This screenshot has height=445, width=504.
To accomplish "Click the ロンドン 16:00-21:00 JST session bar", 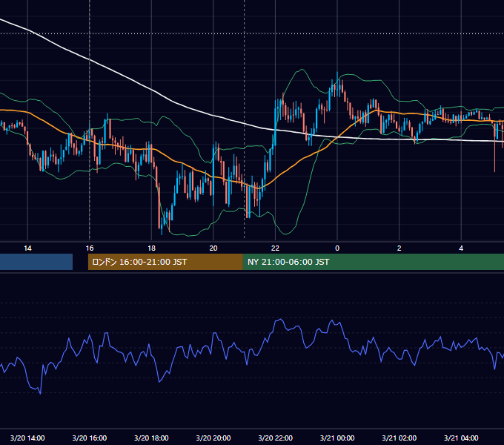I will tap(165, 262).
